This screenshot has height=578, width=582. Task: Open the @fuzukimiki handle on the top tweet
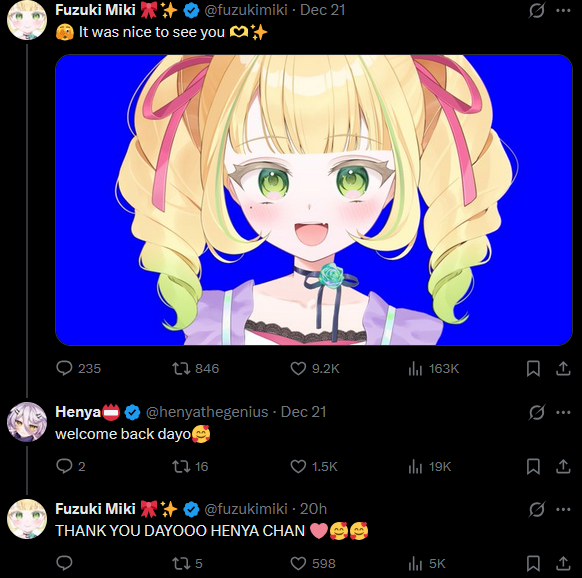click(x=246, y=10)
